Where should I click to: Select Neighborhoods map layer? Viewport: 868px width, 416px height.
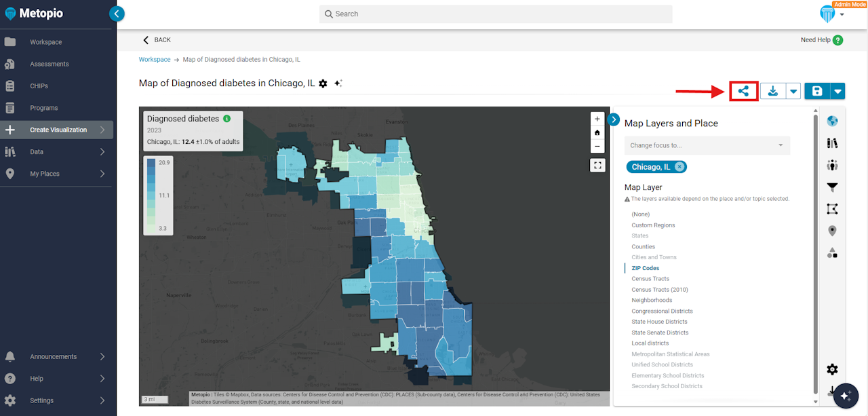pyautogui.click(x=652, y=300)
